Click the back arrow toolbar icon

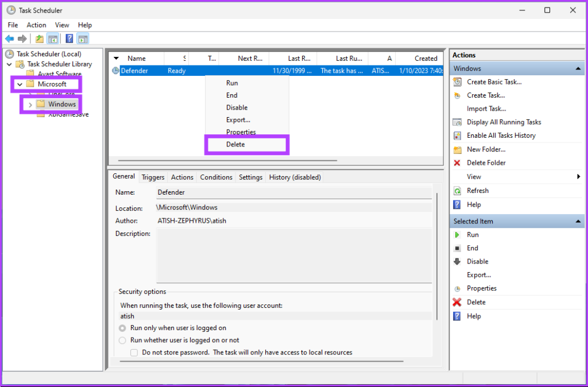(x=9, y=39)
